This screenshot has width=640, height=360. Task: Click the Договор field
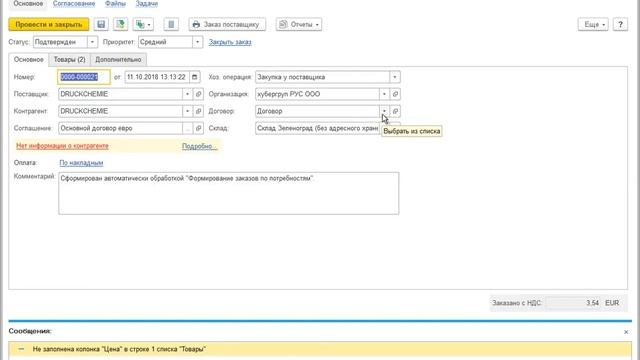tap(318, 111)
